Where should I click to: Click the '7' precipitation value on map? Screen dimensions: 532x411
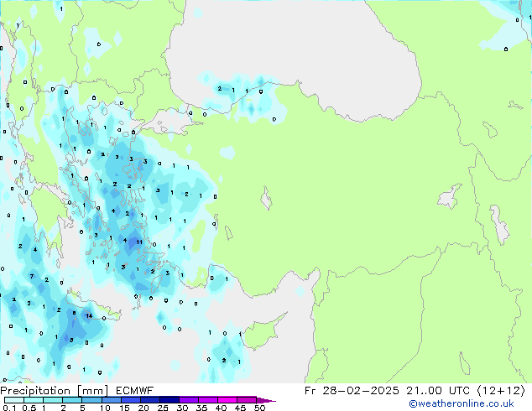point(32,276)
